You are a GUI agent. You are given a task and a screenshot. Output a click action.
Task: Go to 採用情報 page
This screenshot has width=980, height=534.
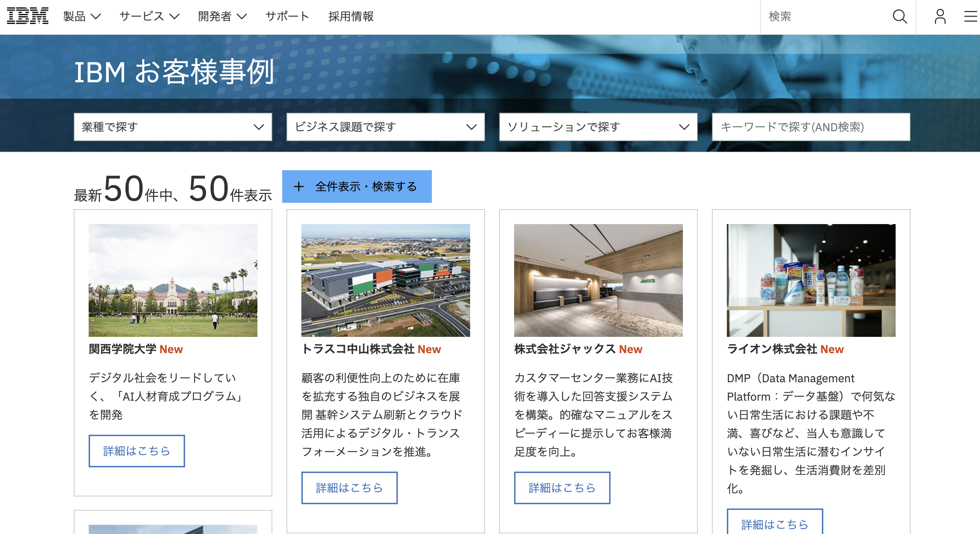pyautogui.click(x=351, y=16)
